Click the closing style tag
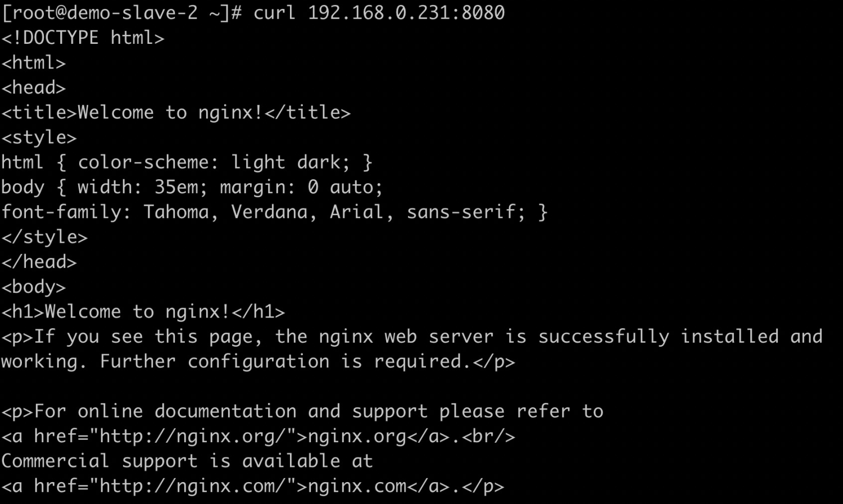 (44, 237)
